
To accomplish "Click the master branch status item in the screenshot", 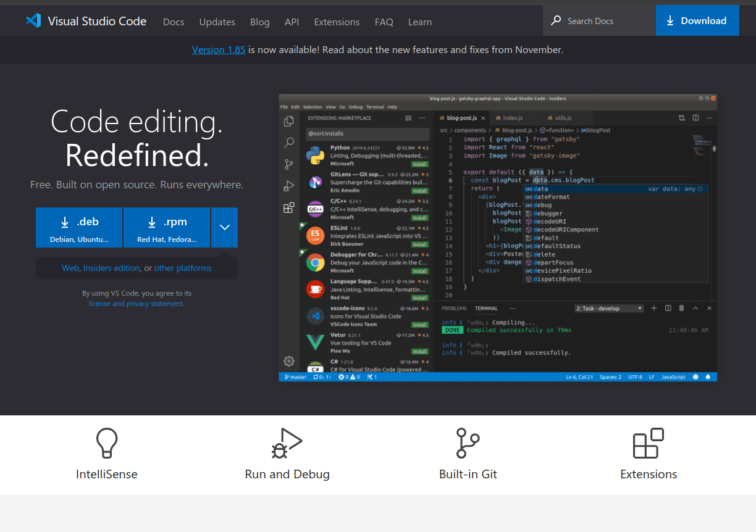I will point(295,376).
